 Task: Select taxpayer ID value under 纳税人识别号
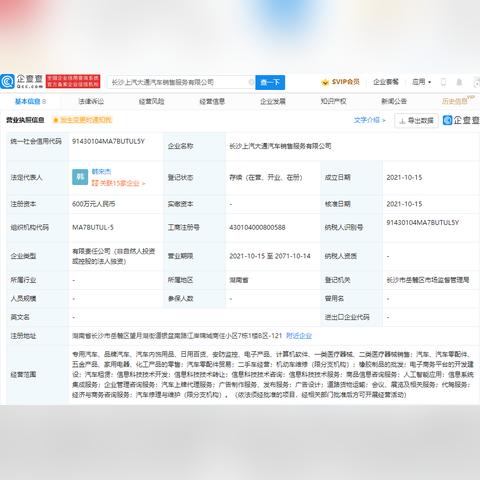click(x=423, y=222)
